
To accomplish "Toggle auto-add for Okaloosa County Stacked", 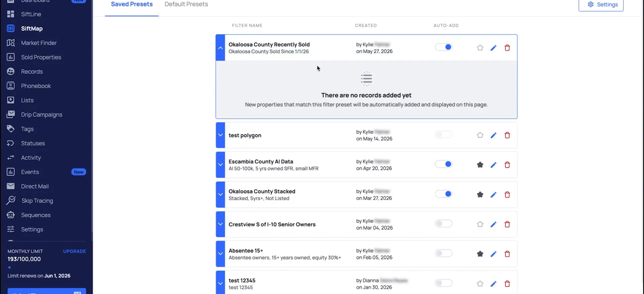I will 444,194.
